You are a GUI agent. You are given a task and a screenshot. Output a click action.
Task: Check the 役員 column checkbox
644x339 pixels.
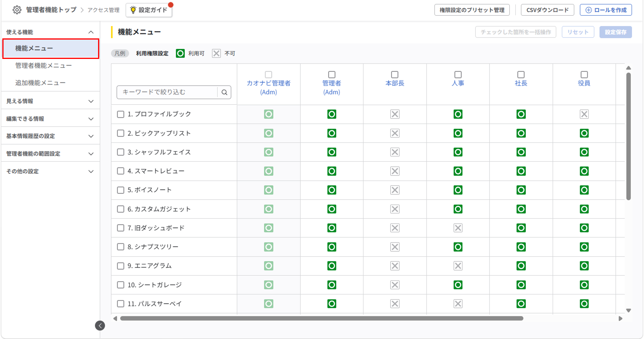[584, 75]
